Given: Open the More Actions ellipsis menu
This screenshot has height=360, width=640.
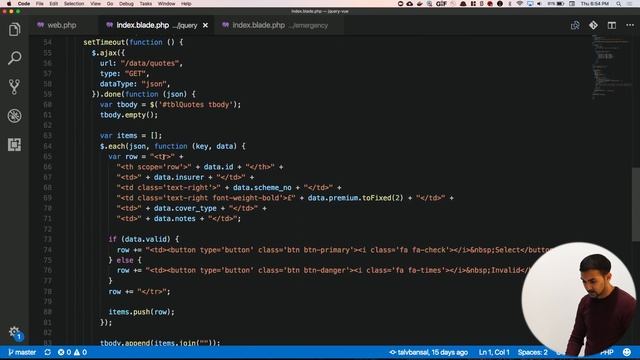Looking at the screenshot, I should (x=630, y=25).
